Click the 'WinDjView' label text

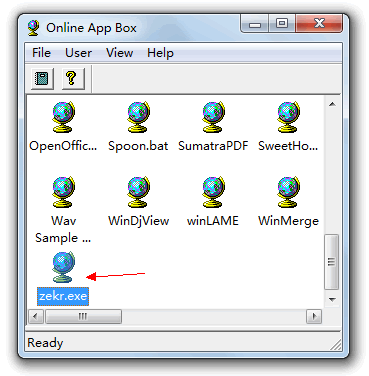pyautogui.click(x=138, y=221)
